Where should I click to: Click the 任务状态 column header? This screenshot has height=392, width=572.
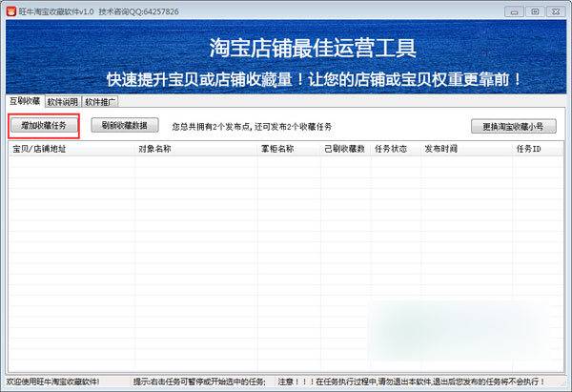tap(396, 149)
